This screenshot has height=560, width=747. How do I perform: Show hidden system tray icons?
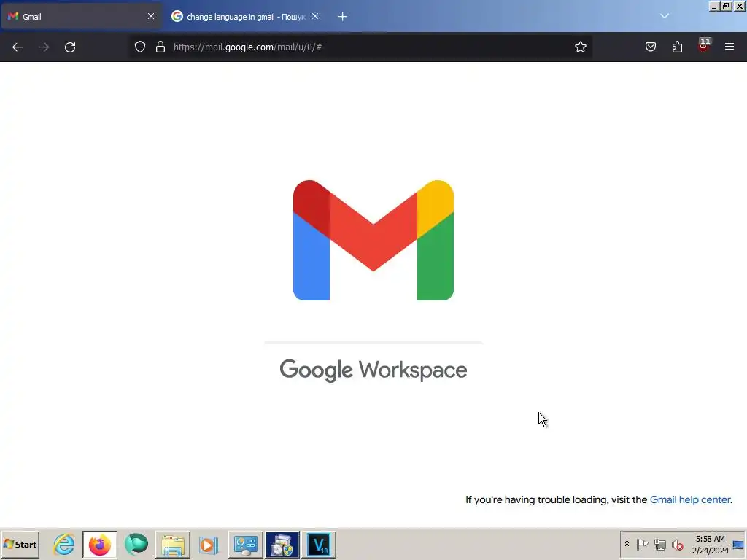(x=627, y=544)
